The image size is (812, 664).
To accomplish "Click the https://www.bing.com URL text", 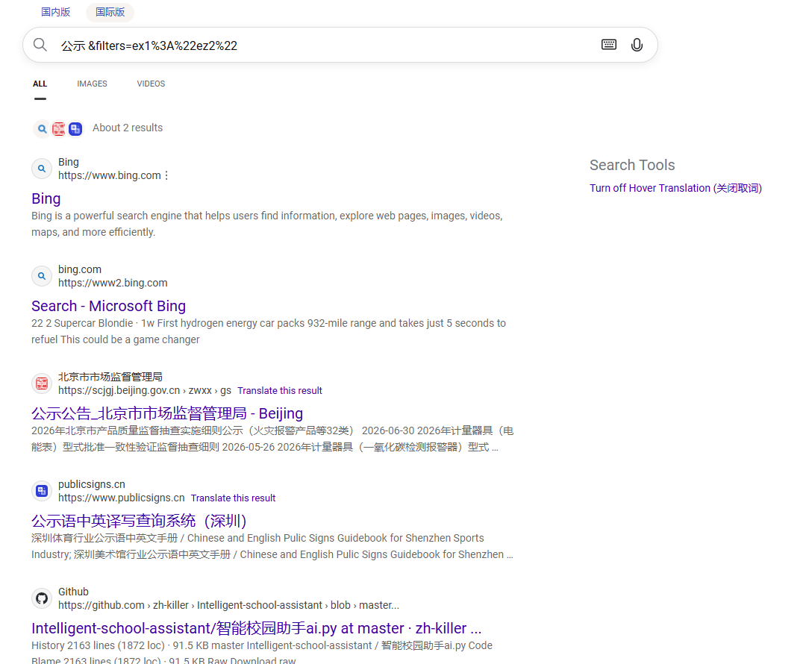I will (109, 175).
